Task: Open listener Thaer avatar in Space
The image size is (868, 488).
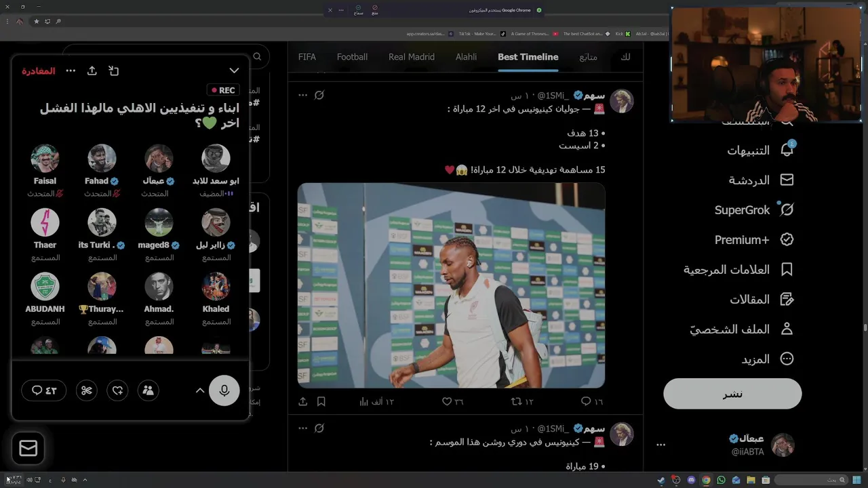Action: click(x=45, y=222)
